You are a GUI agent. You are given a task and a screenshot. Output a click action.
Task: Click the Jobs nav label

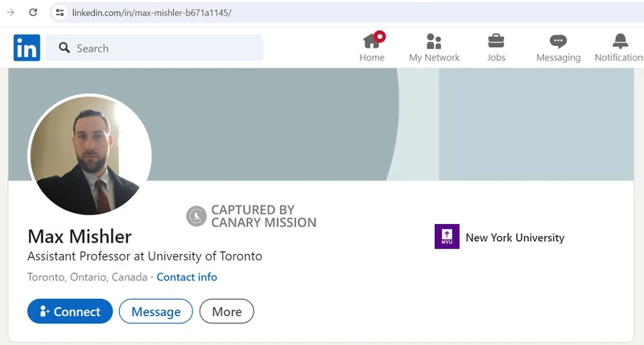(x=496, y=57)
